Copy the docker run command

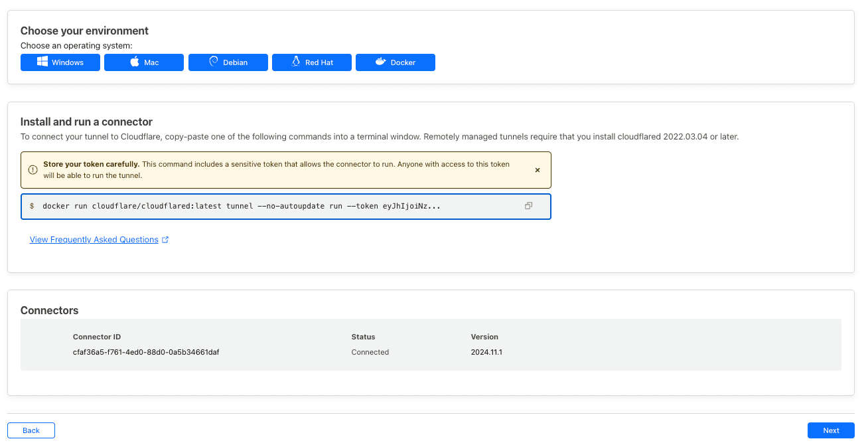(x=528, y=206)
